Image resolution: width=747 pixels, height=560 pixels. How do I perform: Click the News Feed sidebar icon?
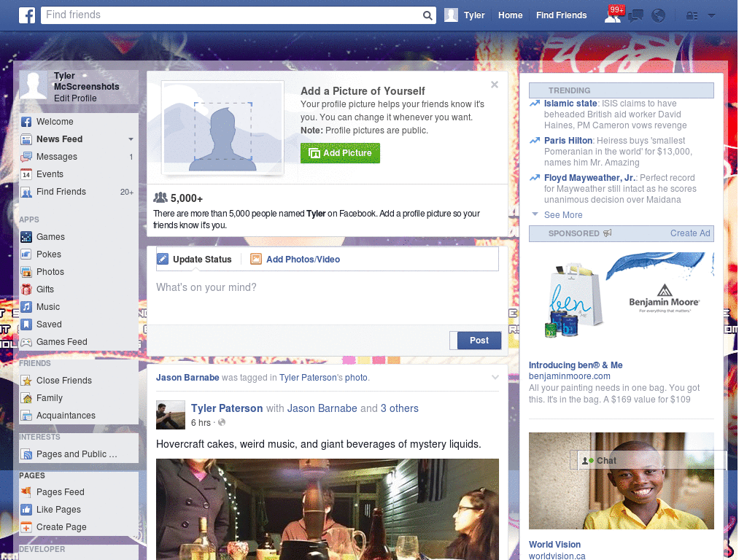26,139
